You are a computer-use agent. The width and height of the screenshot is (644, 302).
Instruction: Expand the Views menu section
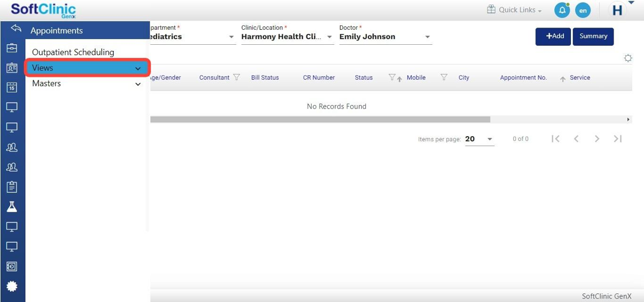[86, 68]
